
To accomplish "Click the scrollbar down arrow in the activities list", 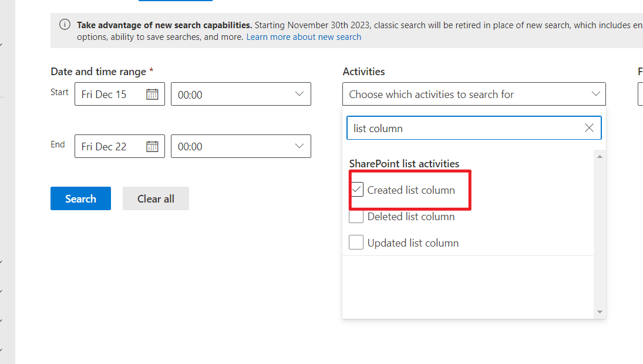I will pos(600,312).
